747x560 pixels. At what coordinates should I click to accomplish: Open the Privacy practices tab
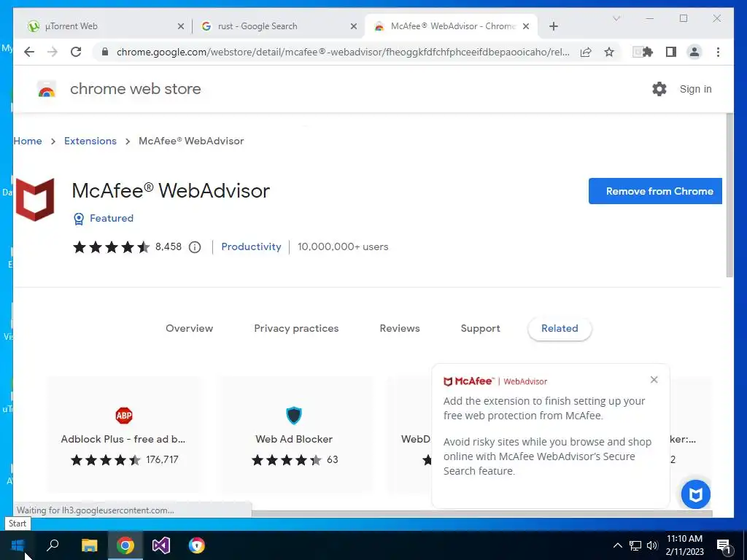[296, 329]
